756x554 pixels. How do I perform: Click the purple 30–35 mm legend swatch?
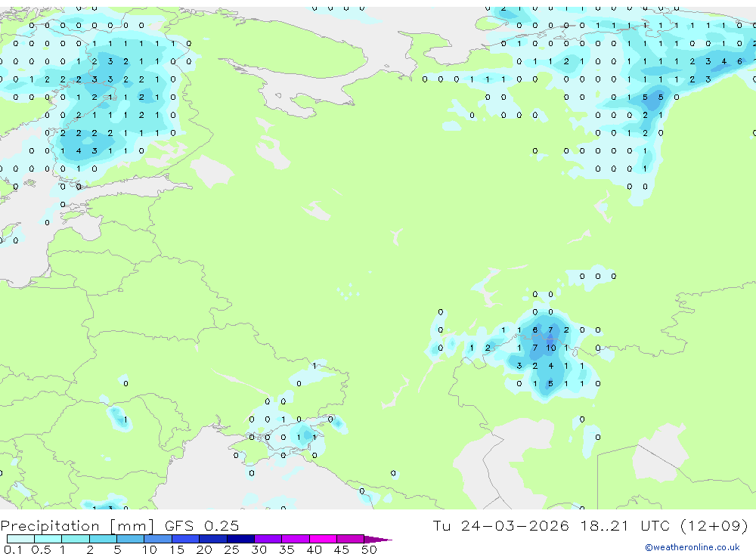tap(268, 539)
